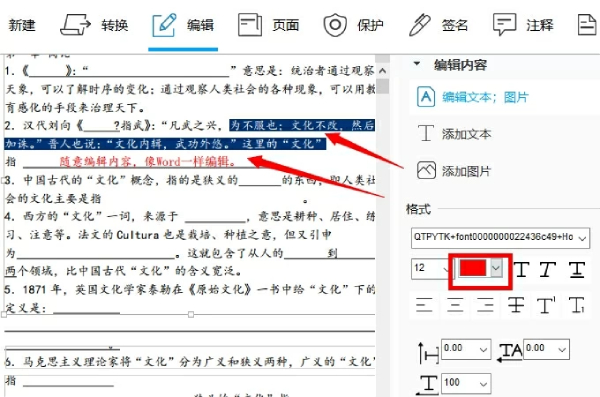Click the edit pencil icon in toolbar
The width and height of the screenshot is (600, 397).
coord(164,25)
